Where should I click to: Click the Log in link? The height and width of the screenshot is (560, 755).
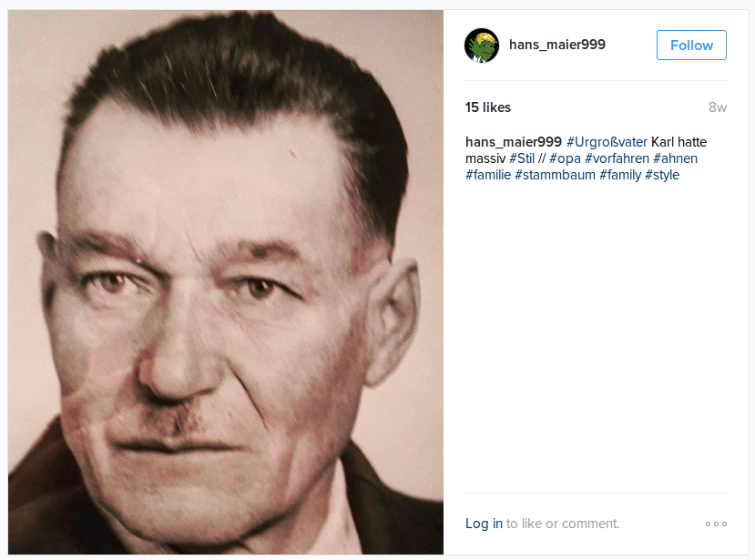[484, 524]
